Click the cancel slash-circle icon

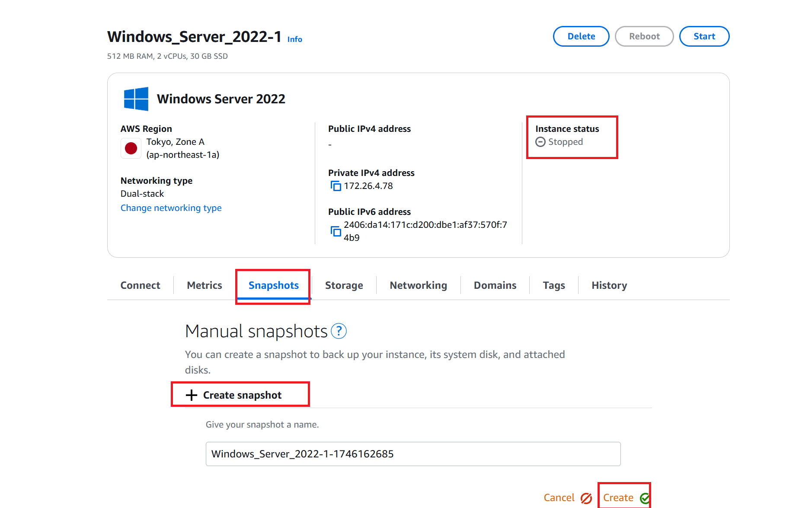[586, 498]
